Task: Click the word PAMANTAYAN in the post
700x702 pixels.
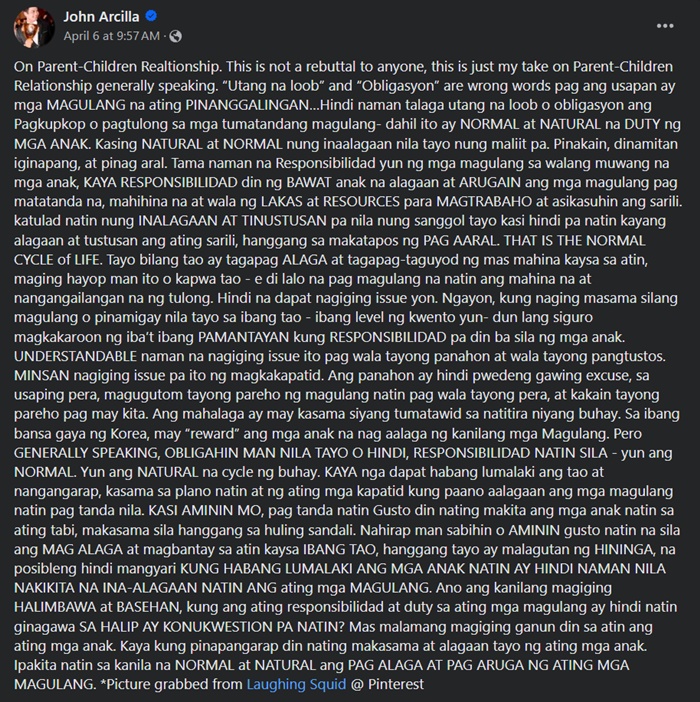Action: [243, 337]
